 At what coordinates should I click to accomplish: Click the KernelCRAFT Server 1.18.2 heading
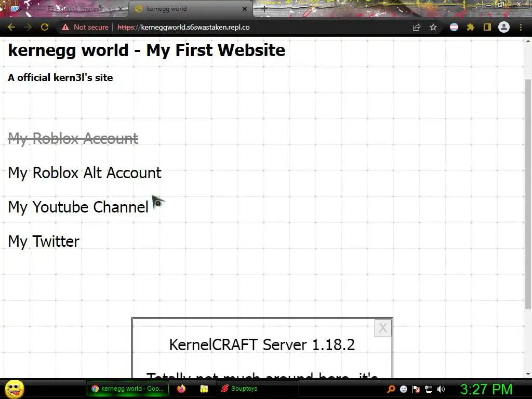coord(262,345)
